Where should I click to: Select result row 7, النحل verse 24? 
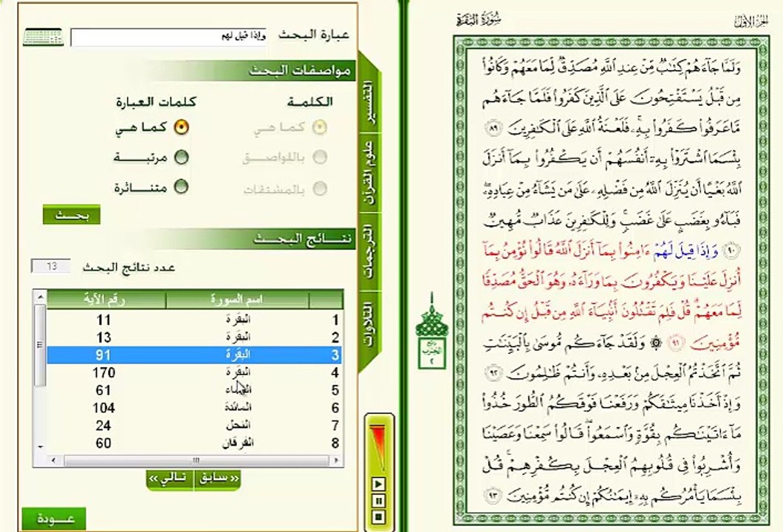click(194, 426)
